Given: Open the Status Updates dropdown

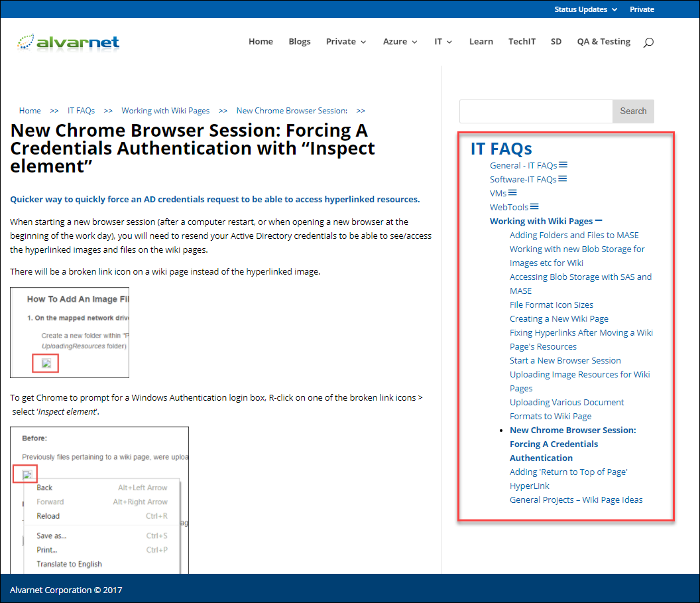Looking at the screenshot, I should (586, 9).
